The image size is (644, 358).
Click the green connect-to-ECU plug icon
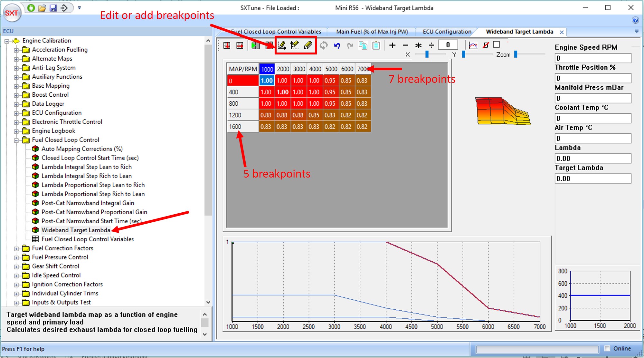coord(31,8)
